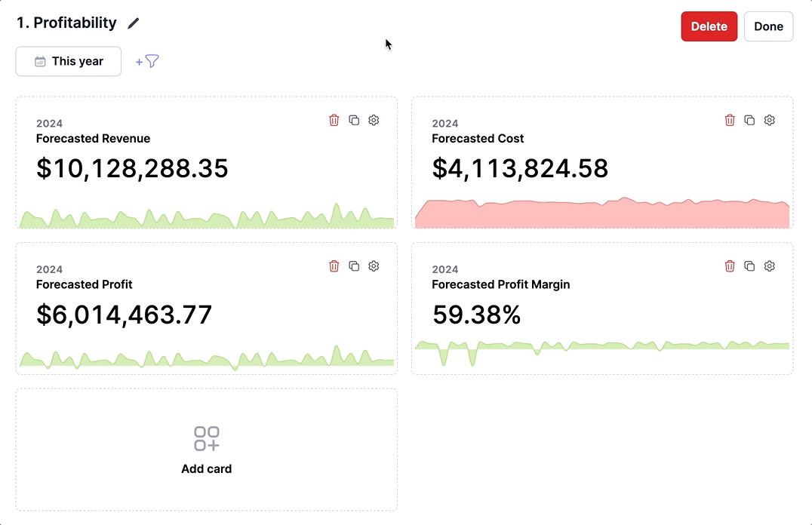Viewport: 812px width, 525px height.
Task: Click the pencil to rename the Profitability section
Action: point(133,23)
